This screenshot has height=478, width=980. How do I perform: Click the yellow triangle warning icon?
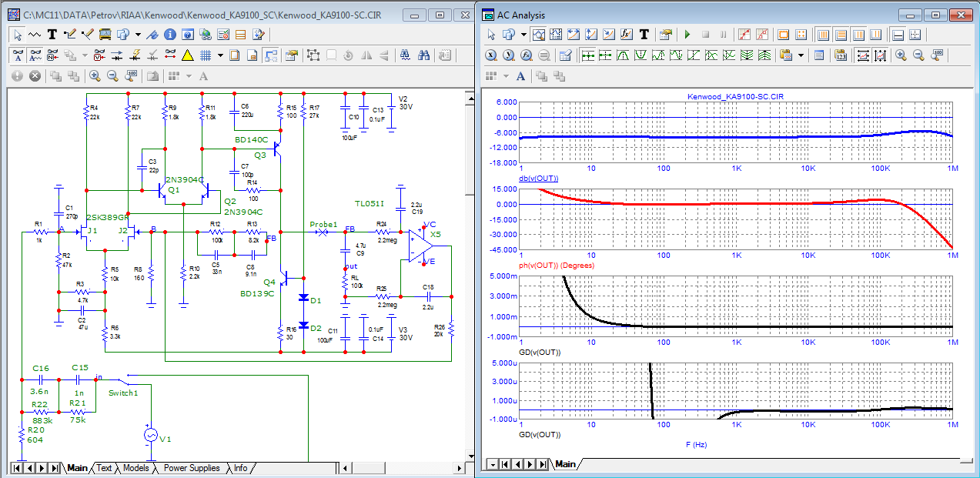(187, 55)
